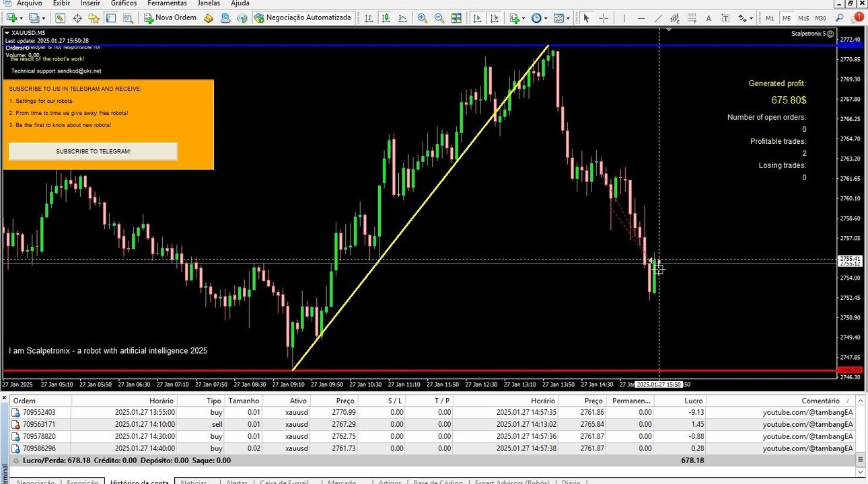868x484 pixels.
Task: Select the trendline drawing tool
Action: pyautogui.click(x=658, y=18)
